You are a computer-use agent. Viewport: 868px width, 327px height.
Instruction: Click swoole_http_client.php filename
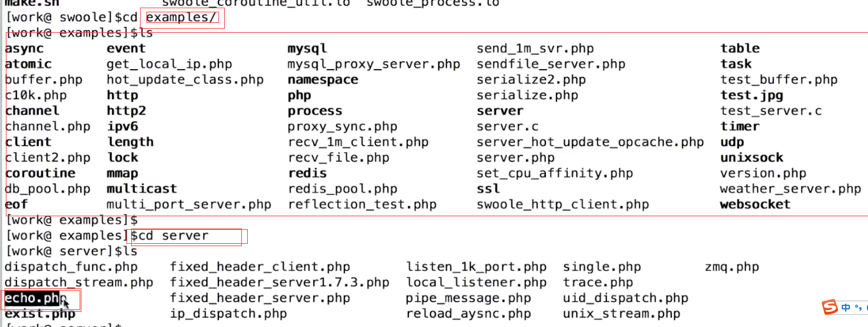pyautogui.click(x=563, y=205)
